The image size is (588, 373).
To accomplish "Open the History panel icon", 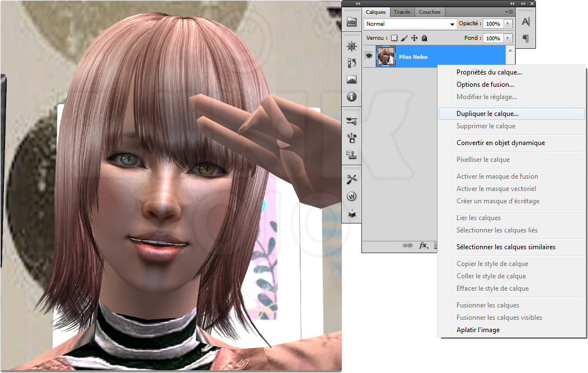I will pyautogui.click(x=351, y=63).
